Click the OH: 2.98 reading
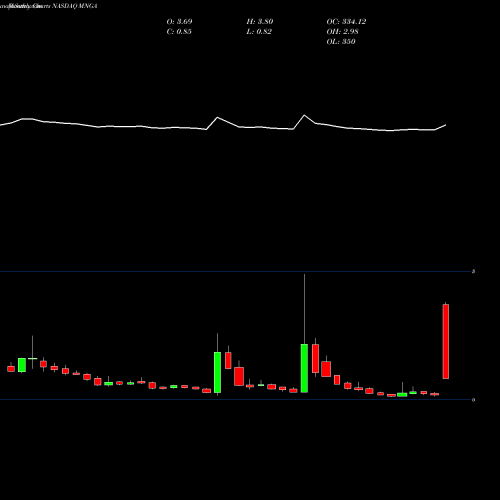This screenshot has height=500, width=500. 342,31
